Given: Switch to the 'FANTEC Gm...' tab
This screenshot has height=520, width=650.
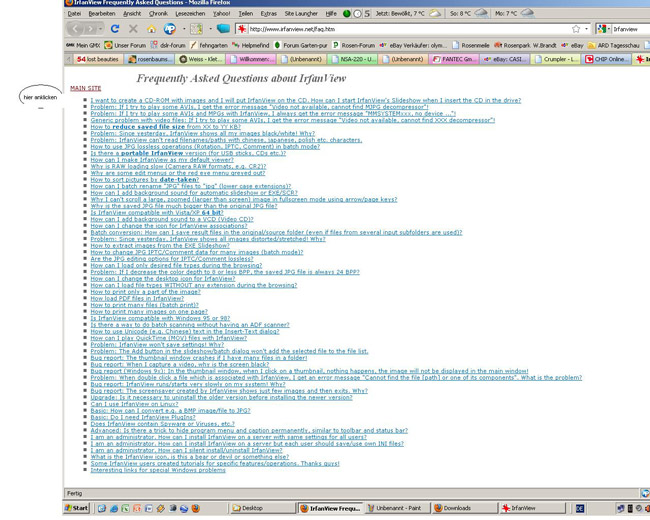Looking at the screenshot, I should click(454, 59).
